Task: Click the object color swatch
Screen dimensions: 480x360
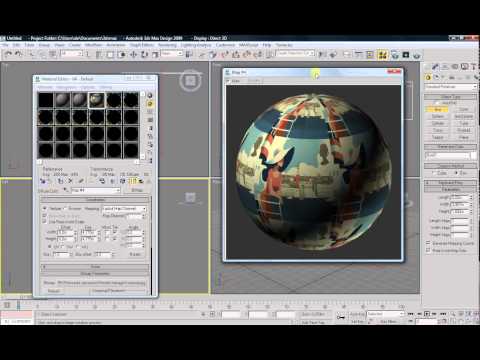Action: pyautogui.click(x=474, y=156)
